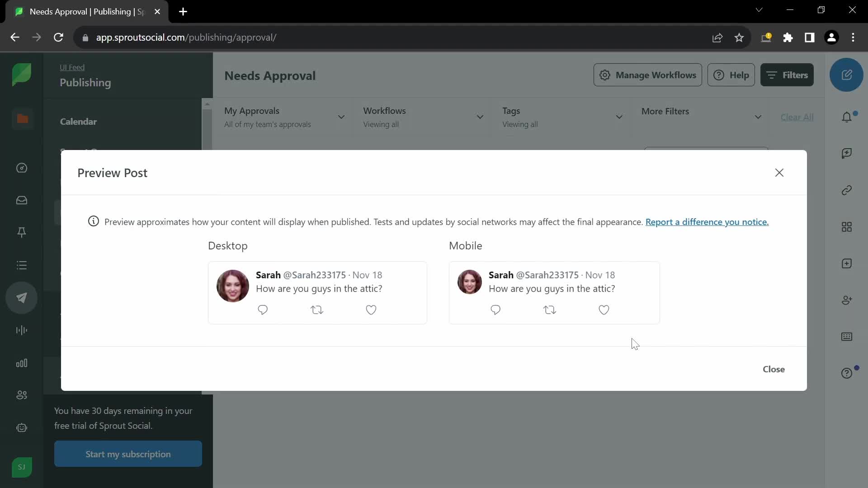Click Start my subscription button
The width and height of the screenshot is (868, 488).
tap(128, 454)
